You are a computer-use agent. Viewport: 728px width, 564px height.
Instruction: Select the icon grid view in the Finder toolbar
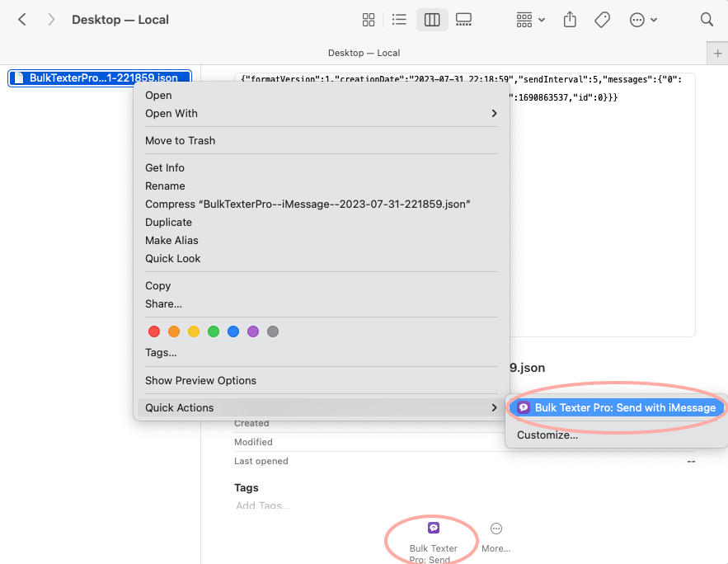click(369, 19)
